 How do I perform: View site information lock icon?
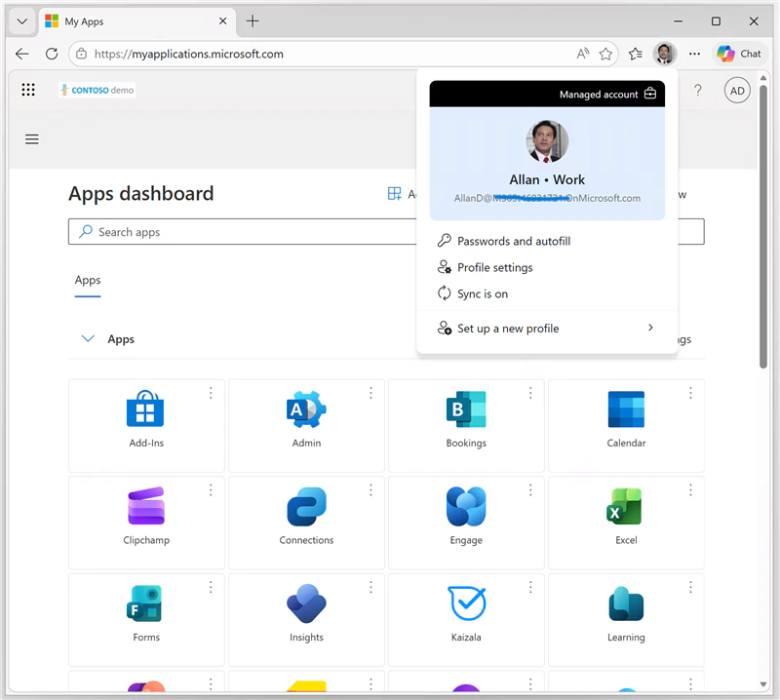[x=82, y=54]
